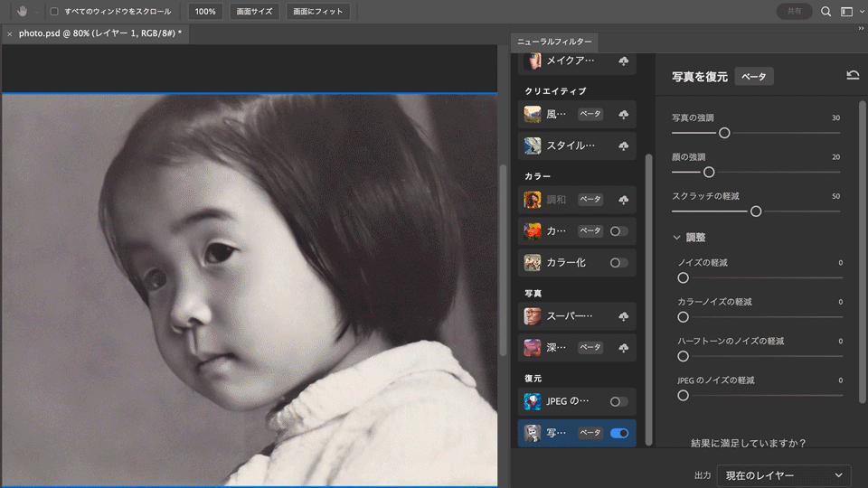Click the スタイル… filter thumbnail
The height and width of the screenshot is (488, 868).
coord(533,146)
